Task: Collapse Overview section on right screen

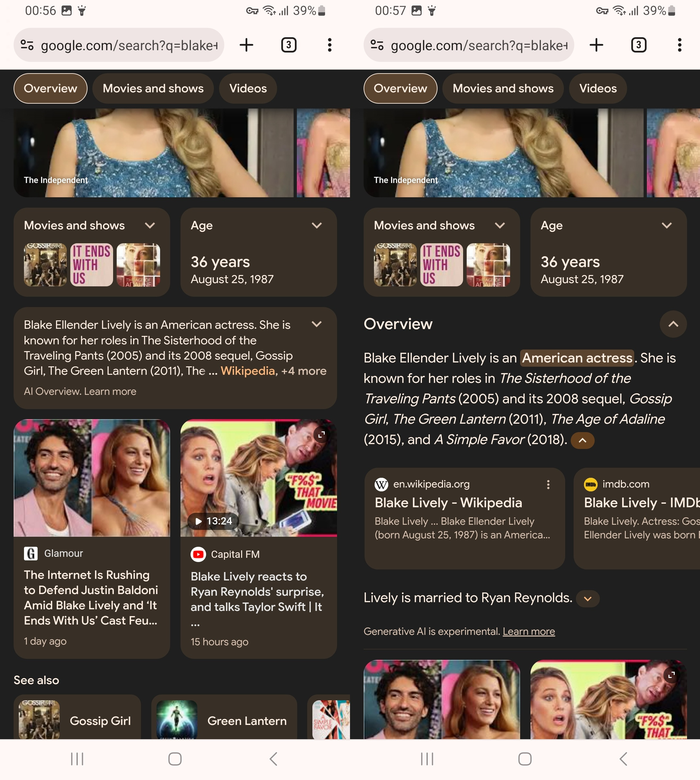Action: pos(673,324)
